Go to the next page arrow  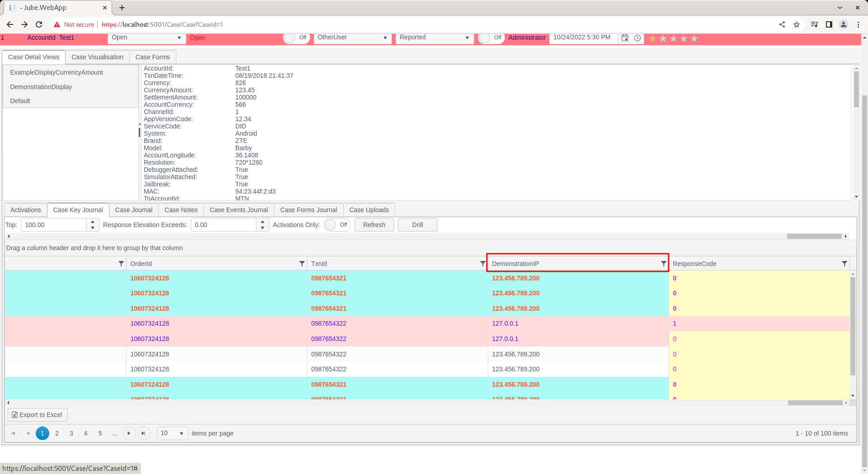[129, 433]
